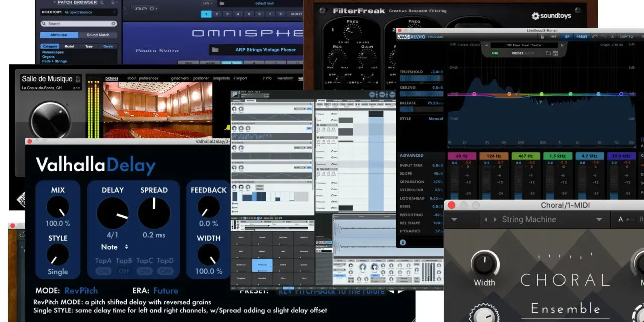Click the Choral Width knob
Screen dimensions: 644x322
pos(485,263)
